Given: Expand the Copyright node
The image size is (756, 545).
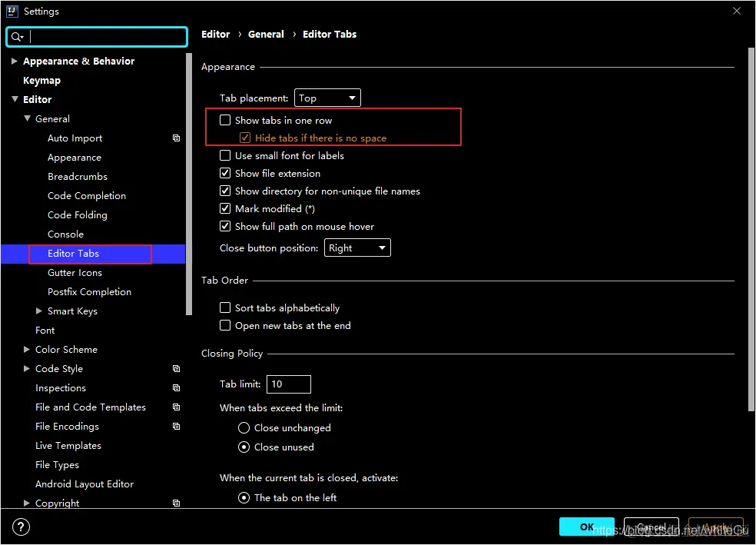Looking at the screenshot, I should (27, 503).
